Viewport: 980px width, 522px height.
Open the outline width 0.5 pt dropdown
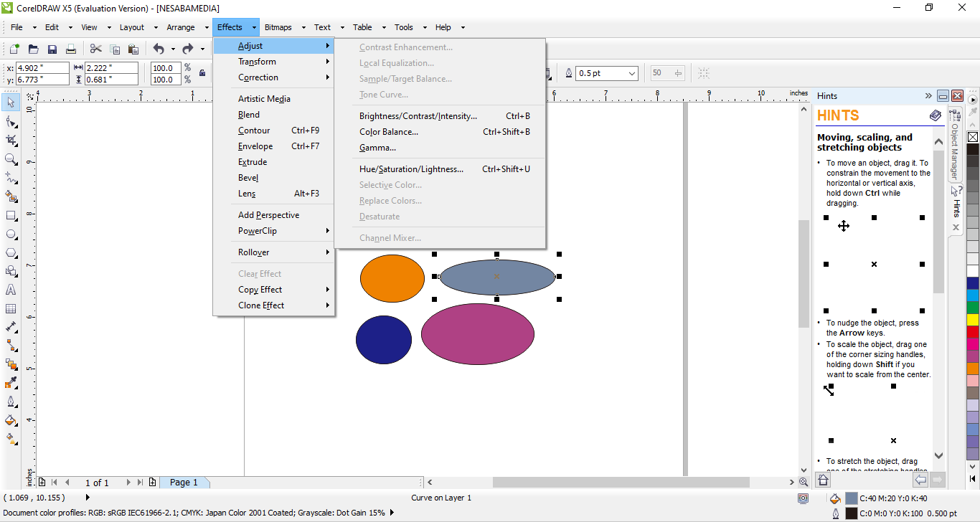tap(631, 73)
